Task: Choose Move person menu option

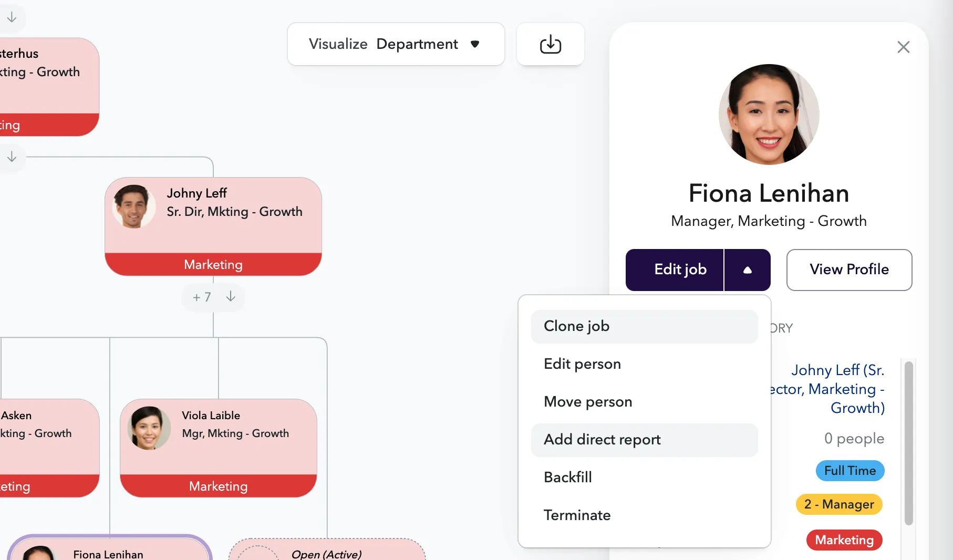Action: [644, 402]
